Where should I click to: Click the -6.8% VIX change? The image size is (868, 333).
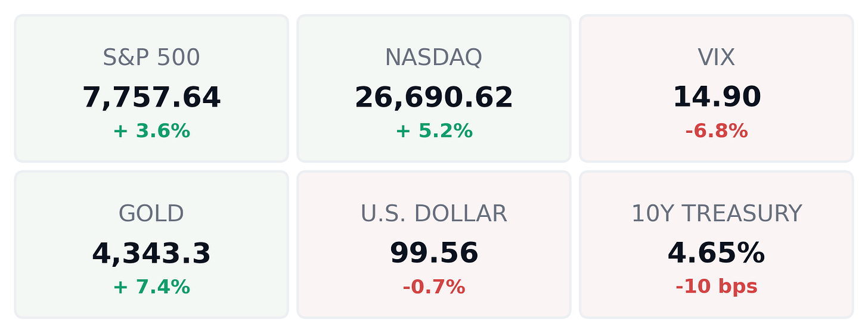click(717, 131)
